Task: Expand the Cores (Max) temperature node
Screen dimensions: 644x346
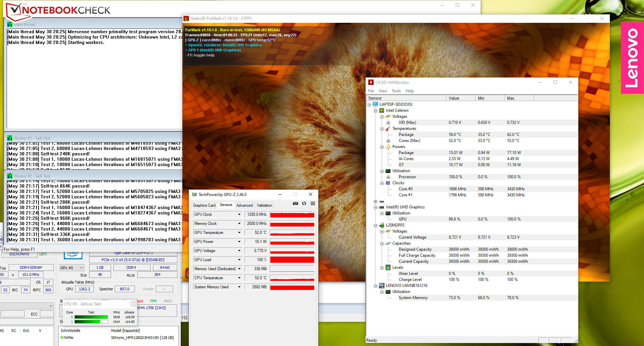Action: [x=388, y=141]
